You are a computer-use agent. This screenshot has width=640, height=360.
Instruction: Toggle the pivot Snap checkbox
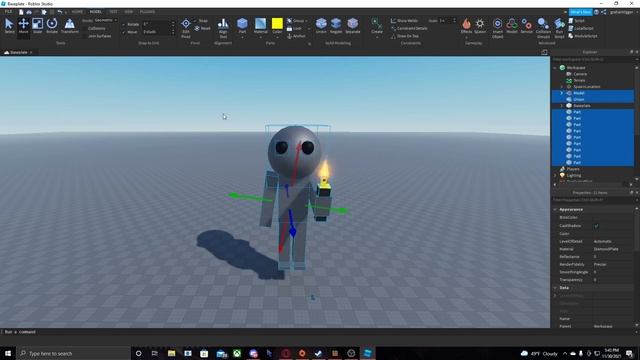click(195, 21)
